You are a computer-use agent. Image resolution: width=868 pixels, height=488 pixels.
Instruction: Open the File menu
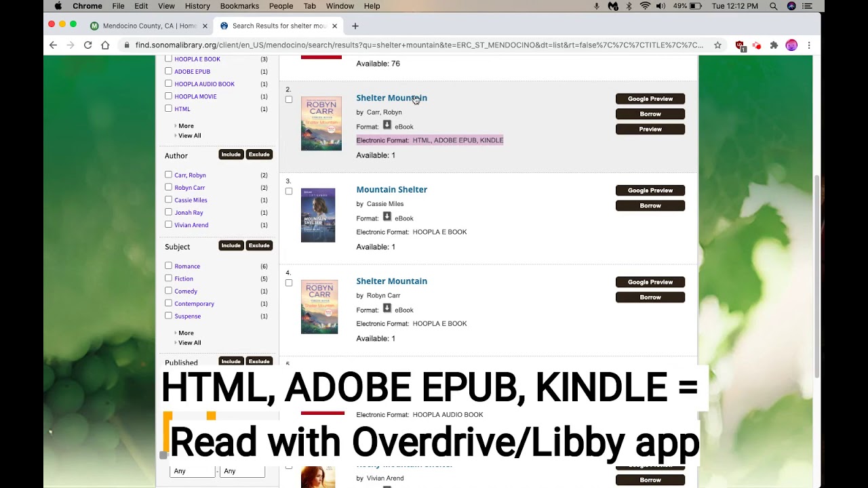118,6
